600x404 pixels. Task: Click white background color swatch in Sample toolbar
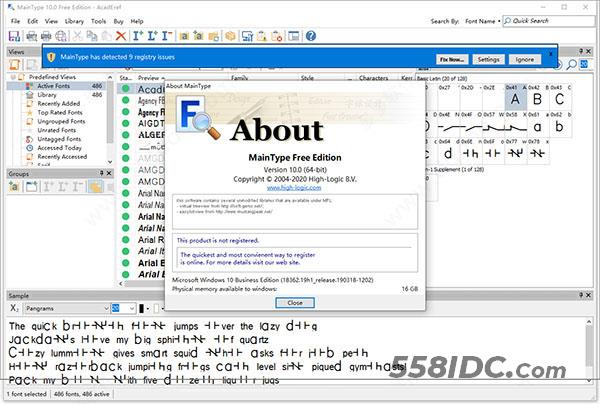pos(156,308)
